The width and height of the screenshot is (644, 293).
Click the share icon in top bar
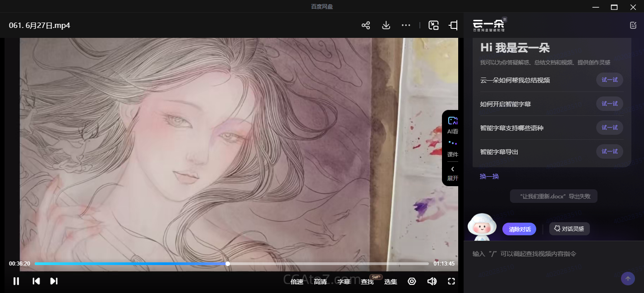click(x=366, y=25)
